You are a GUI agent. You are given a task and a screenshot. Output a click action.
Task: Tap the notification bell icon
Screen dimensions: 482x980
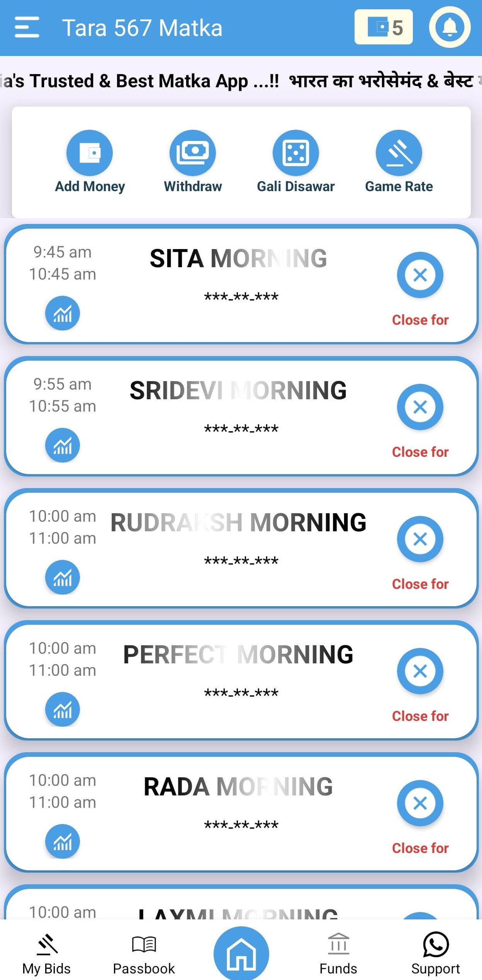[x=450, y=27]
